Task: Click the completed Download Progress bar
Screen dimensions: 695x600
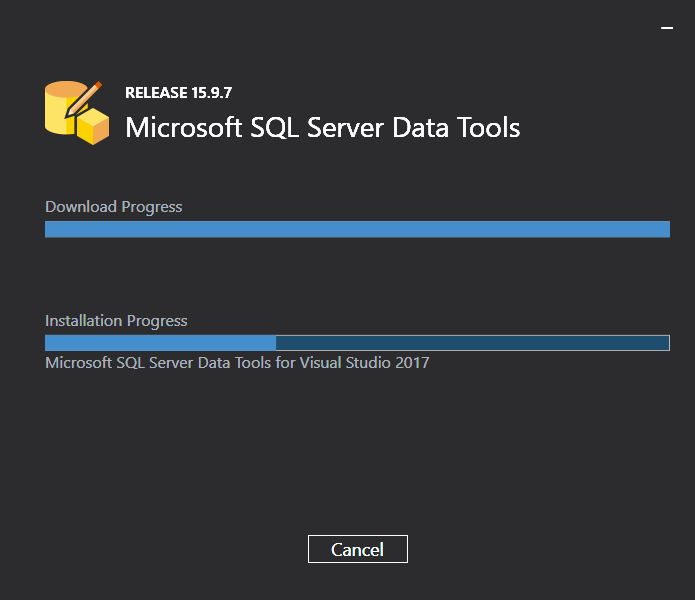Action: point(357,230)
